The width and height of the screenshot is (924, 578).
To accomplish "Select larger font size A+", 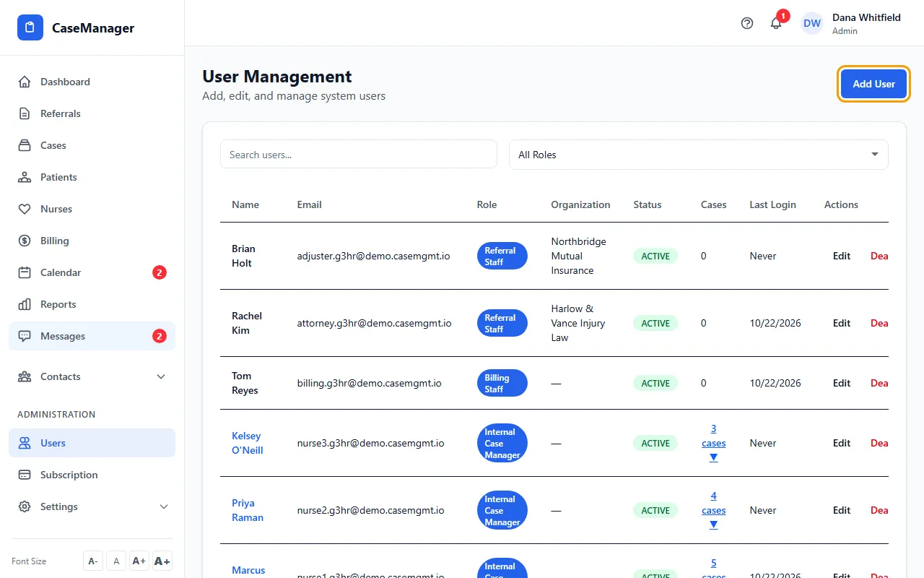I will [x=139, y=561].
